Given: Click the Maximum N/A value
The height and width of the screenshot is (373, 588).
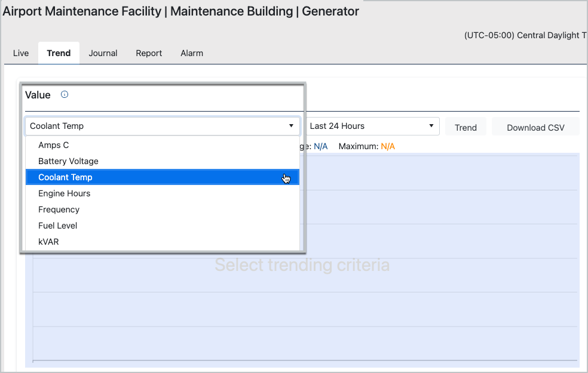Looking at the screenshot, I should point(388,146).
